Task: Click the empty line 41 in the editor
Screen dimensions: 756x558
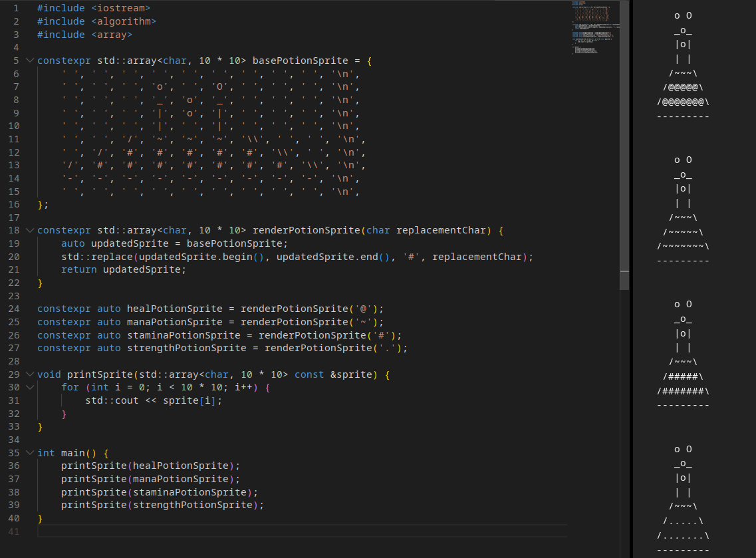Action: 266,531
